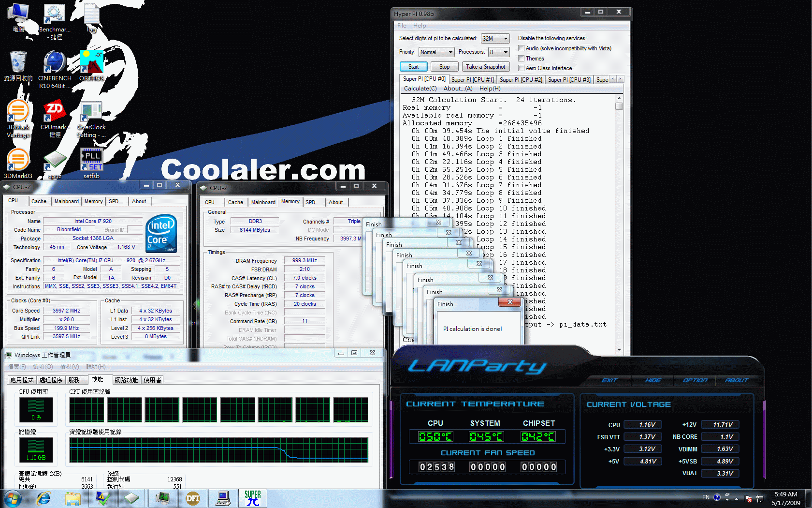Image resolution: width=812 pixels, height=508 pixels.
Task: Open the Networking tab in Task Manager
Action: click(x=126, y=380)
